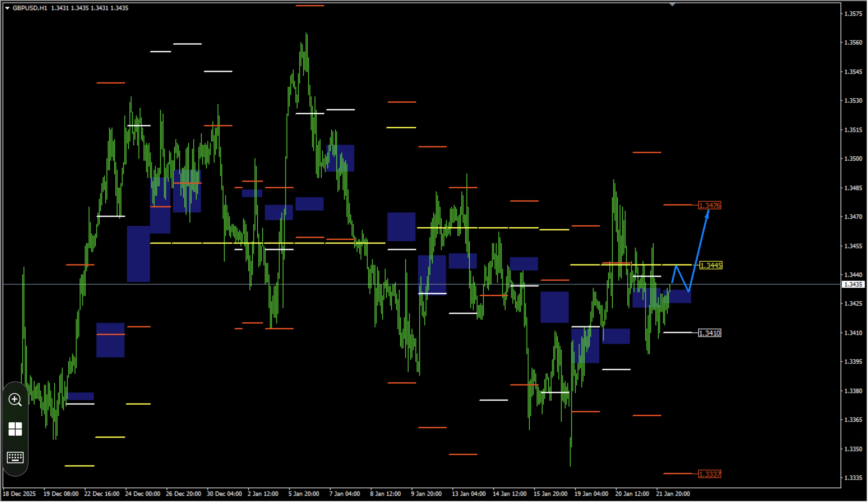This screenshot has width=868, height=502.
Task: Select the 1.3410 white price label
Action: pyautogui.click(x=709, y=333)
